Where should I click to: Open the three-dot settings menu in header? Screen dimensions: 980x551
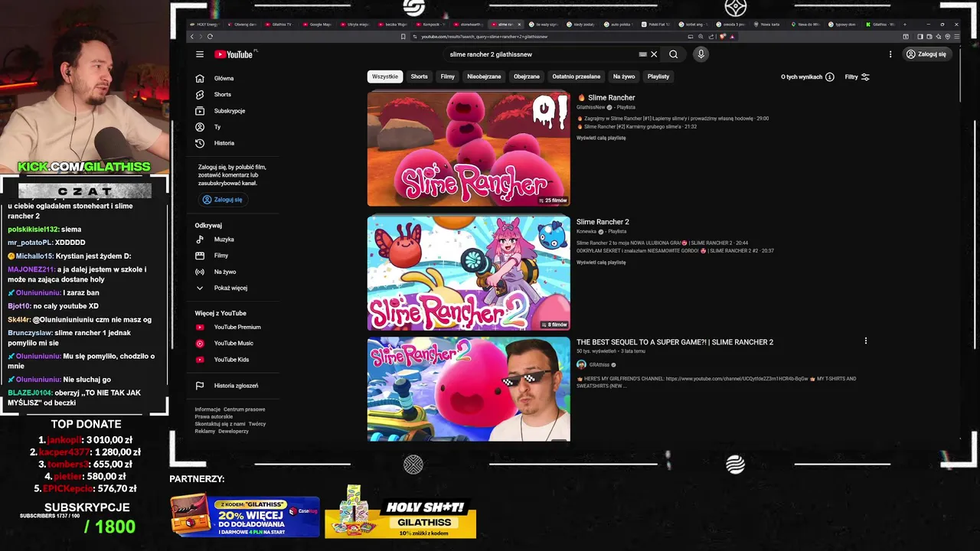(890, 54)
